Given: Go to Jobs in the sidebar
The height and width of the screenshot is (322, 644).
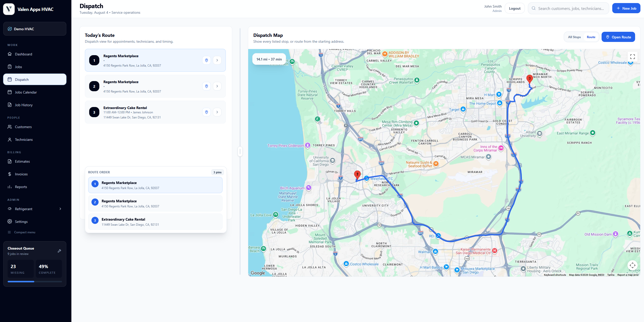Looking at the screenshot, I should (35, 67).
